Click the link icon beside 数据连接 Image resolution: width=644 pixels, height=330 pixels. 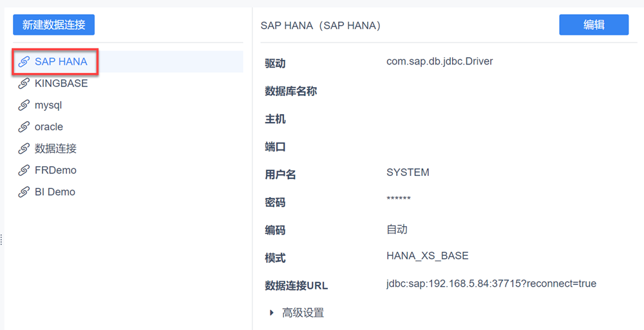pos(24,149)
